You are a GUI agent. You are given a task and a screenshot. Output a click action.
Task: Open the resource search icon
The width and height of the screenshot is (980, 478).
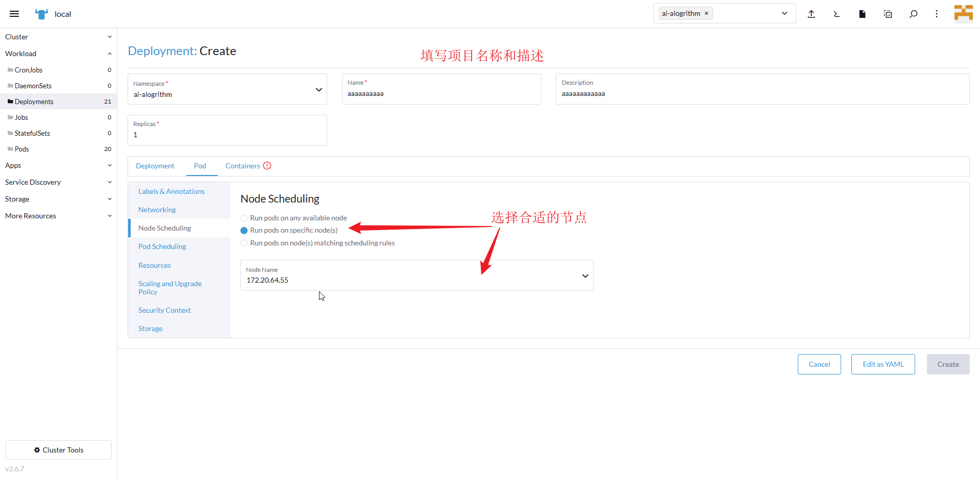913,14
